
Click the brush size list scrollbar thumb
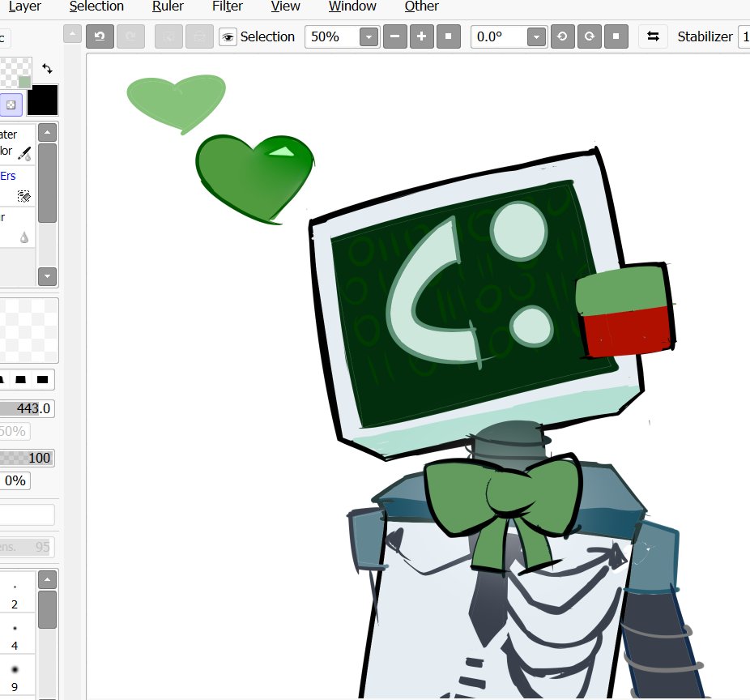click(47, 609)
